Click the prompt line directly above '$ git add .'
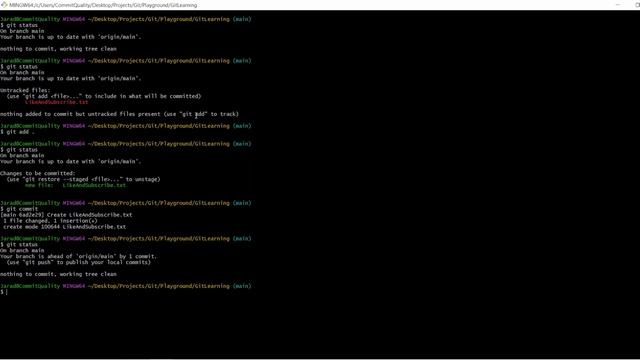 click(126, 126)
